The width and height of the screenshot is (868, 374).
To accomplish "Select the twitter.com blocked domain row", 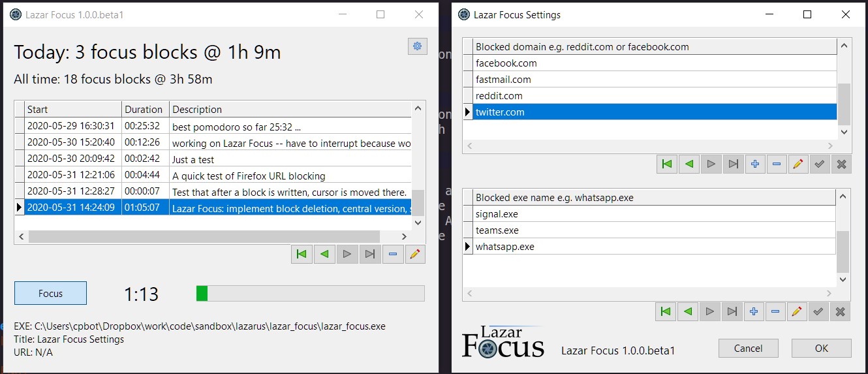I will click(x=655, y=112).
